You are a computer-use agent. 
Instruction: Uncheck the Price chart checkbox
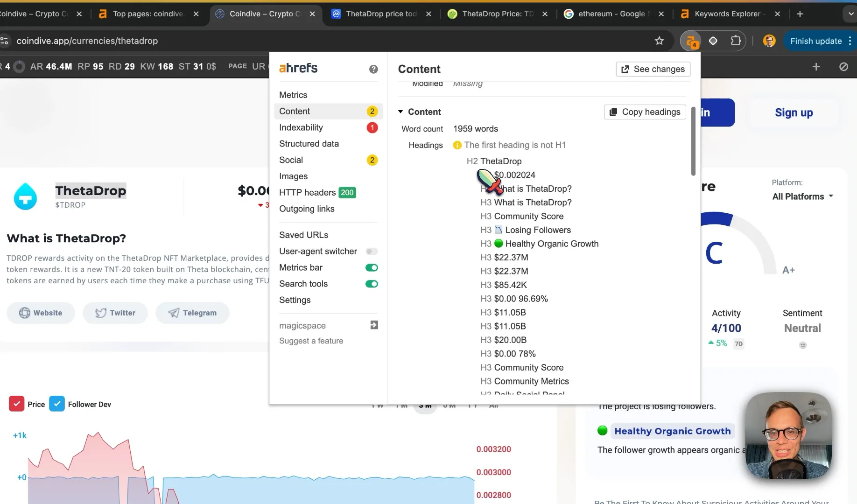tap(16, 404)
